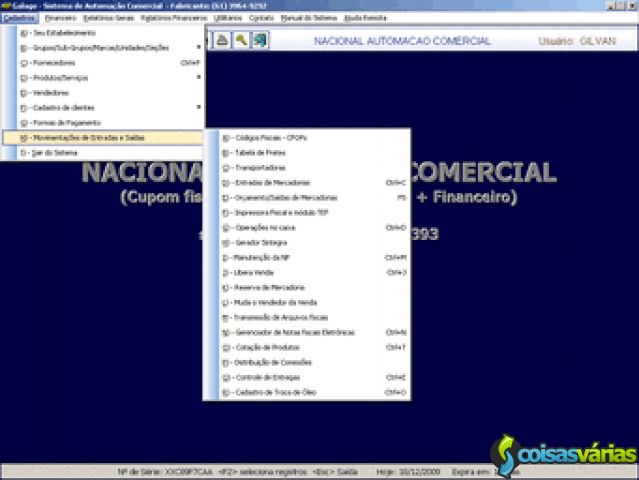This screenshot has width=639, height=480.
Task: Open the Manual do Sistema menu
Action: pyautogui.click(x=309, y=18)
